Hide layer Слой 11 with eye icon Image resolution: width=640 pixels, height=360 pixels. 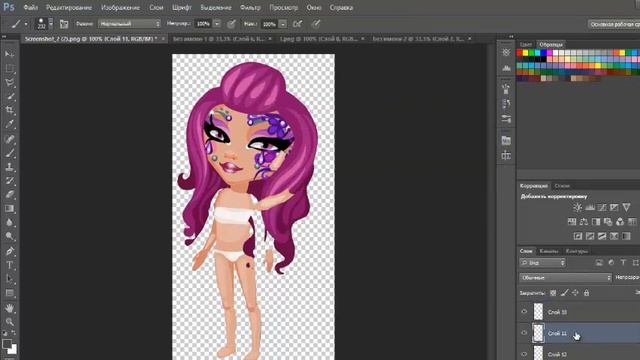[x=524, y=333]
